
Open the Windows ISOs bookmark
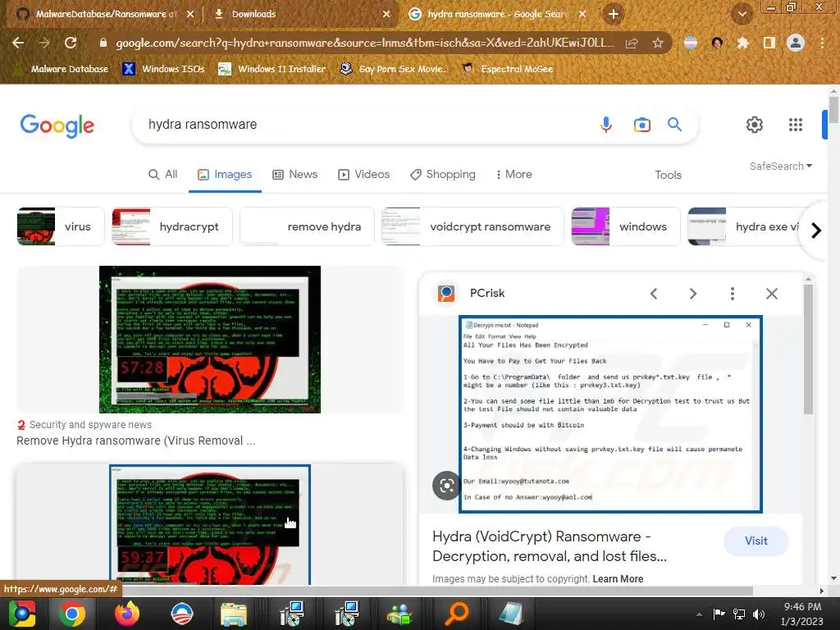click(x=164, y=69)
